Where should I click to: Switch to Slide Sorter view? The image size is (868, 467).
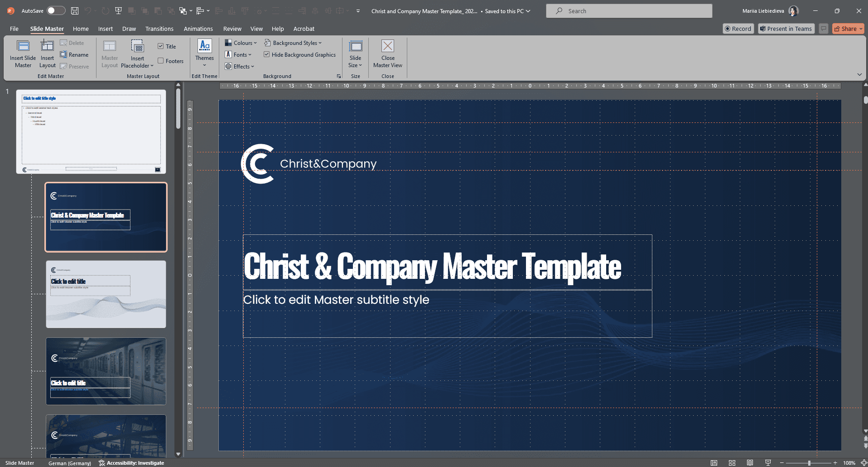pyautogui.click(x=732, y=463)
